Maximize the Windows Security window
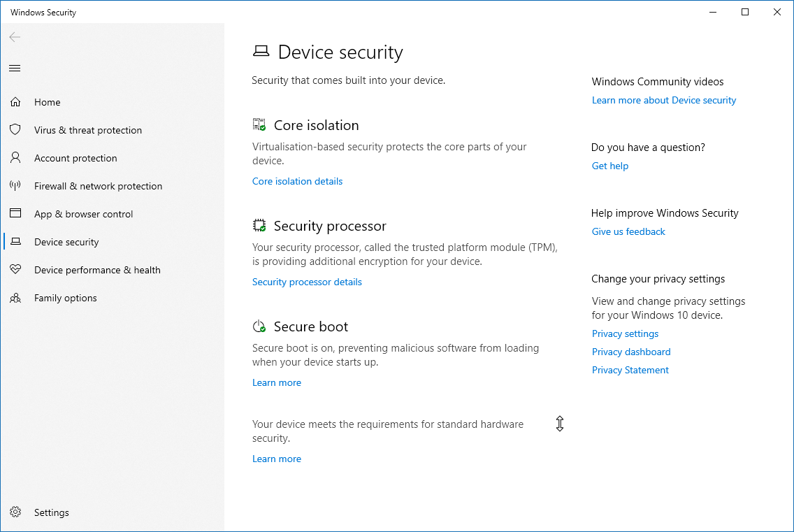This screenshot has height=532, width=794. click(745, 12)
